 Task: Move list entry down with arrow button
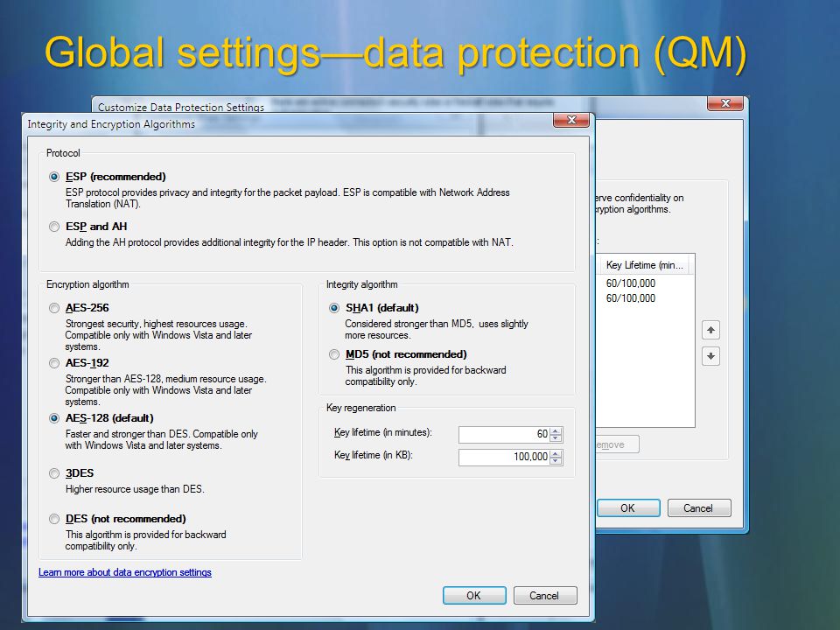710,356
